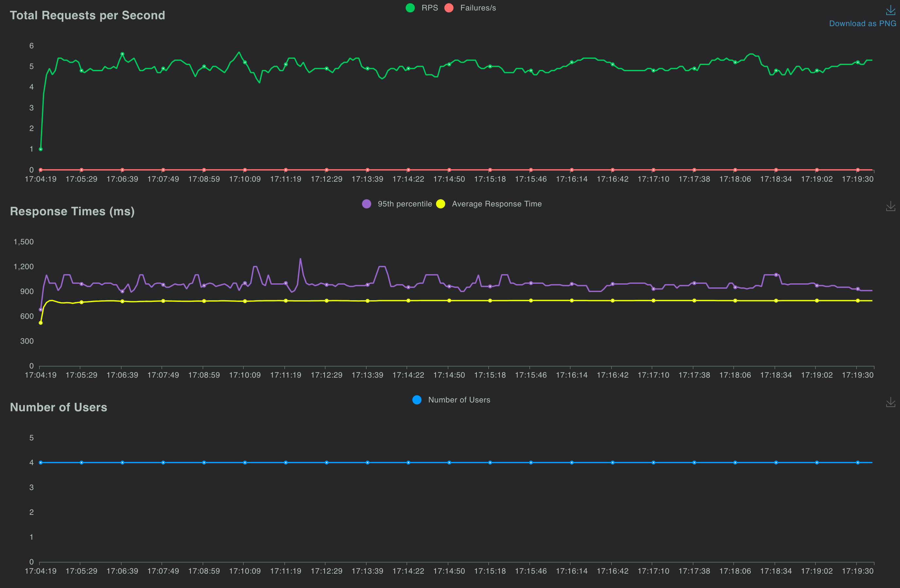Screen dimensions: 900x588
Task: Click Number of Users point at 17:11:19
Action: [286, 463]
